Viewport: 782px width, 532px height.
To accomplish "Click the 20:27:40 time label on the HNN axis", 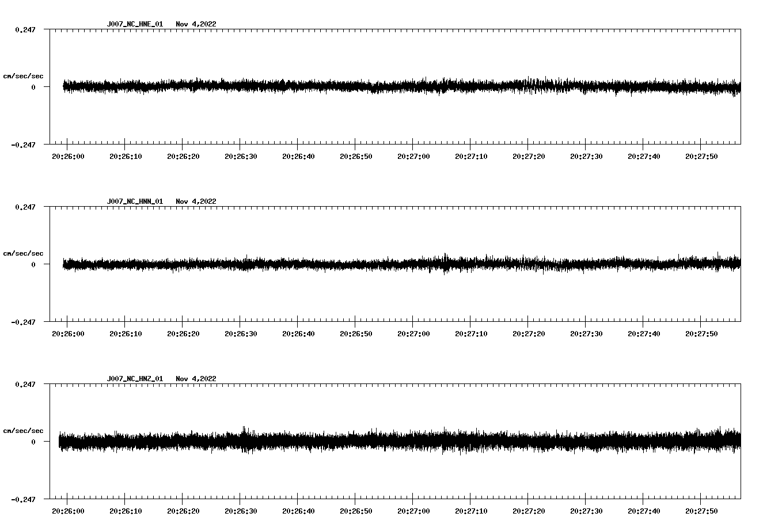I will [x=644, y=334].
